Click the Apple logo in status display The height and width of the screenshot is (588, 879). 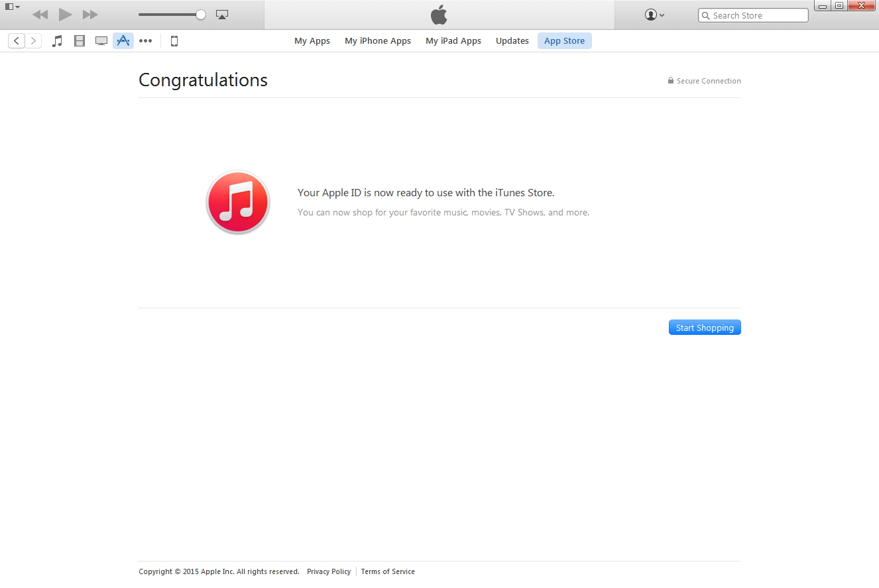(x=439, y=15)
